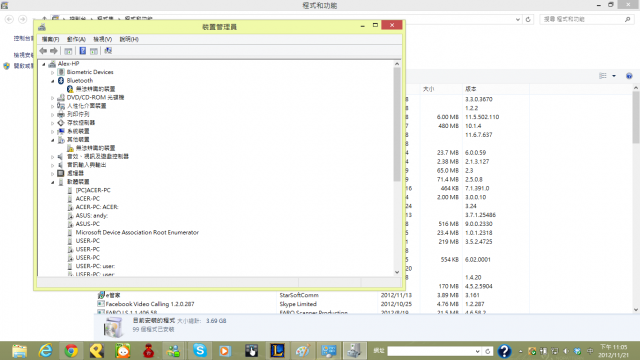Open the 說明(H) menu
The image size is (640, 360).
point(129,39)
